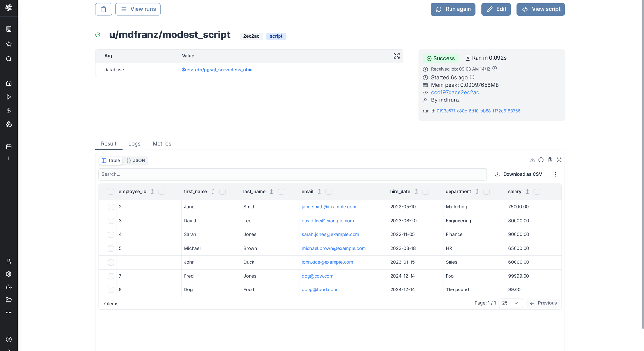
Task: Open the Home icon in sidebar
Action: (9, 83)
